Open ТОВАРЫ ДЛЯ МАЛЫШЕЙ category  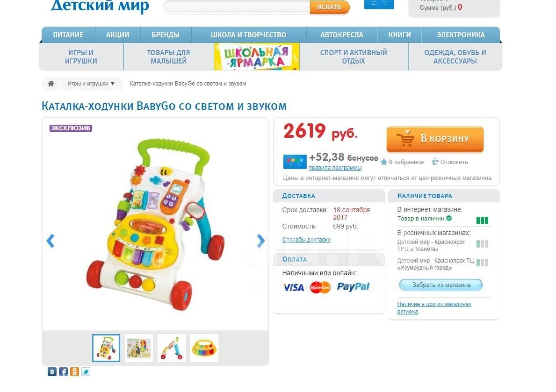(168, 57)
